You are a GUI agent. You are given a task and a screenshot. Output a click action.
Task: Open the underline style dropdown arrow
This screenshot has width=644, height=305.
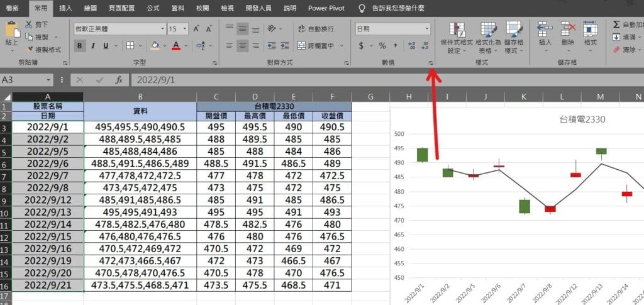click(116, 45)
